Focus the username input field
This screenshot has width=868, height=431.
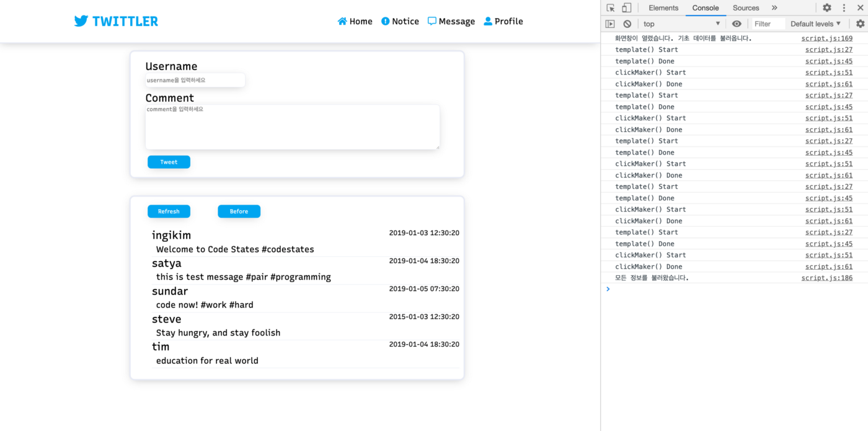point(195,80)
